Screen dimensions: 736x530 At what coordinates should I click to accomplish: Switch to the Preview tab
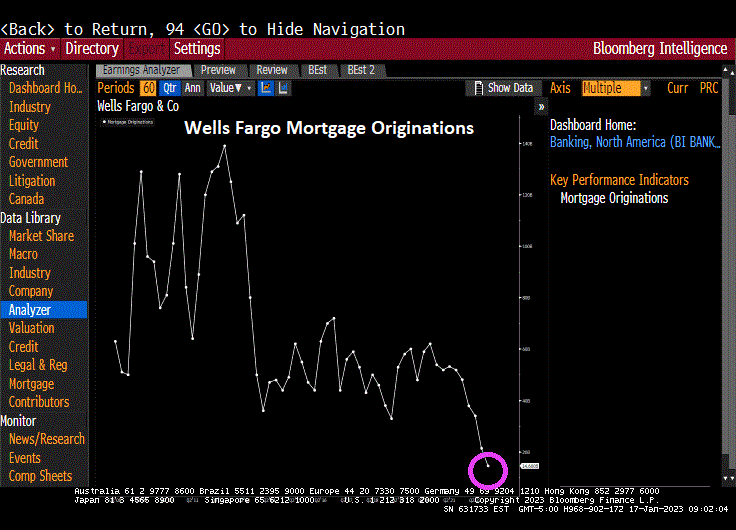click(218, 70)
